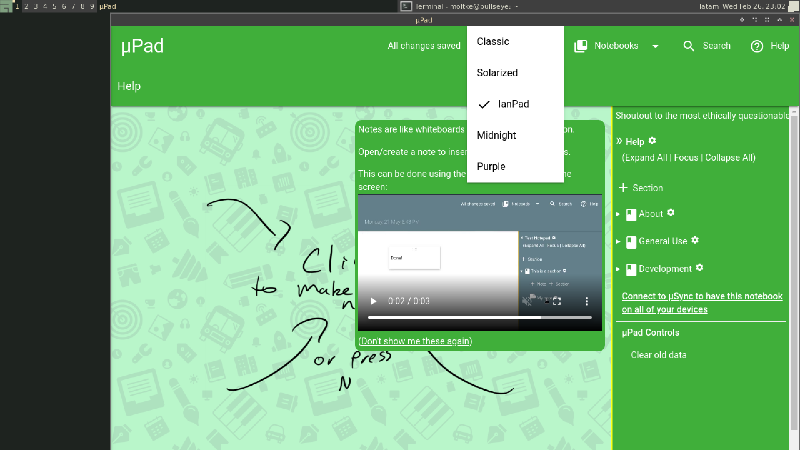Switch to workspace 3 in top bar

pos(36,6)
